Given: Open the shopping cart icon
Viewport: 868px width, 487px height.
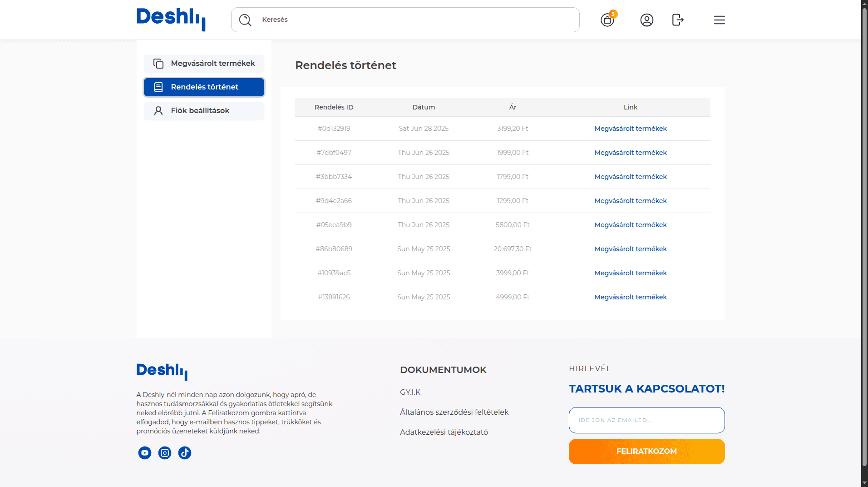Looking at the screenshot, I should [607, 20].
